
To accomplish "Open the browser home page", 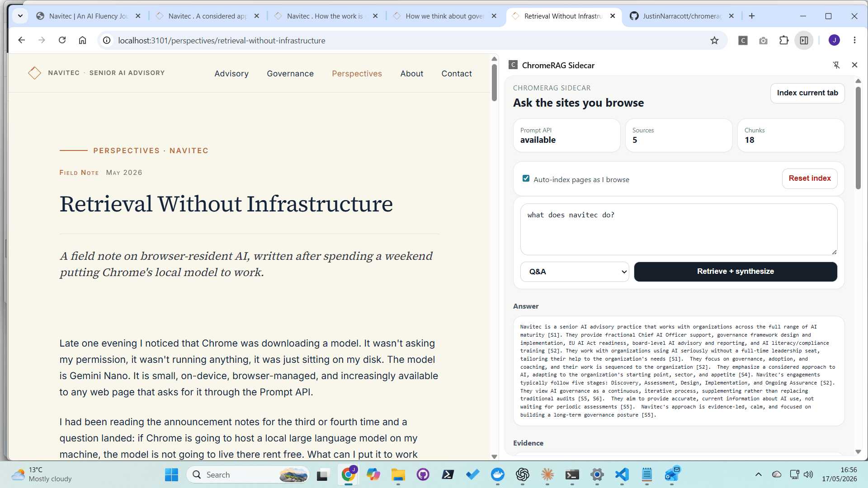I will pos(82,40).
